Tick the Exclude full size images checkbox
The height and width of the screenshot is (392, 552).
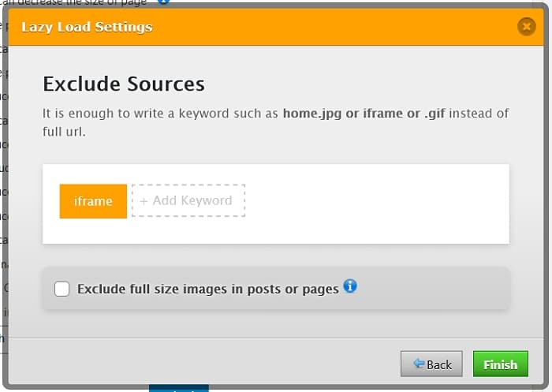(x=62, y=289)
